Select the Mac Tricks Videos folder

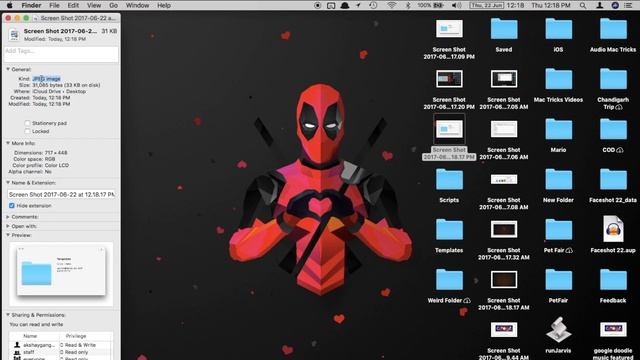tap(558, 80)
